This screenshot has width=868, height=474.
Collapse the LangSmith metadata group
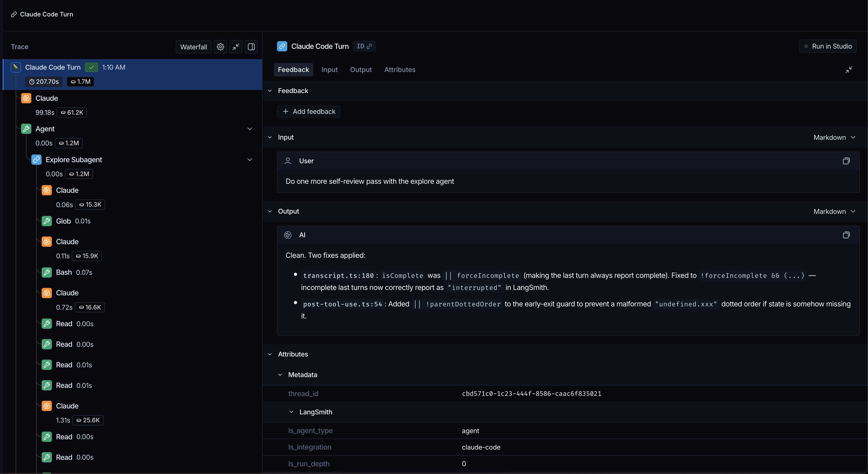(x=291, y=412)
